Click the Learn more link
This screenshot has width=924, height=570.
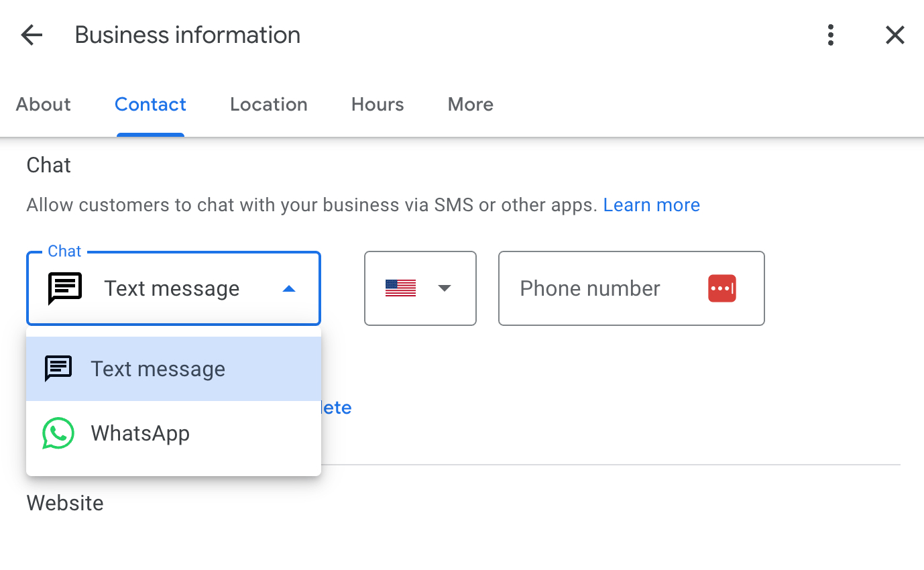click(651, 205)
